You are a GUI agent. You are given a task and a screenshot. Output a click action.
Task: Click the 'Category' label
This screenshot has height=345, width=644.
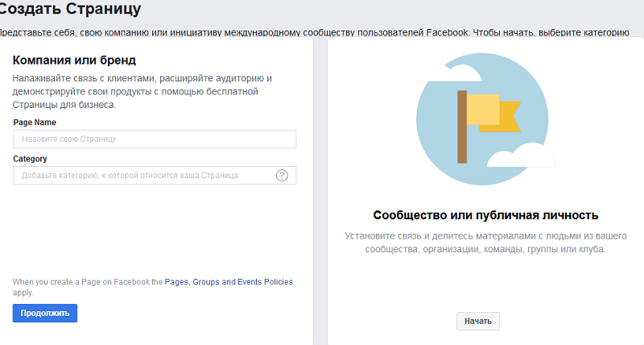pos(30,159)
